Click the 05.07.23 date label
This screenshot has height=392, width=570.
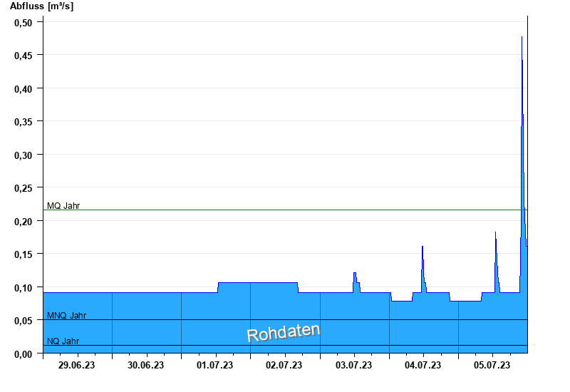coord(492,365)
